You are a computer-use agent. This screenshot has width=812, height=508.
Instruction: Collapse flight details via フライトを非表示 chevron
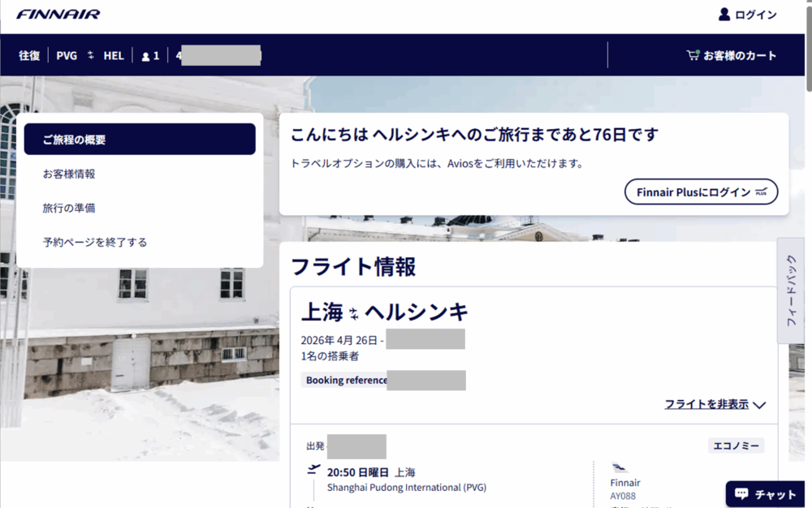[759, 405]
